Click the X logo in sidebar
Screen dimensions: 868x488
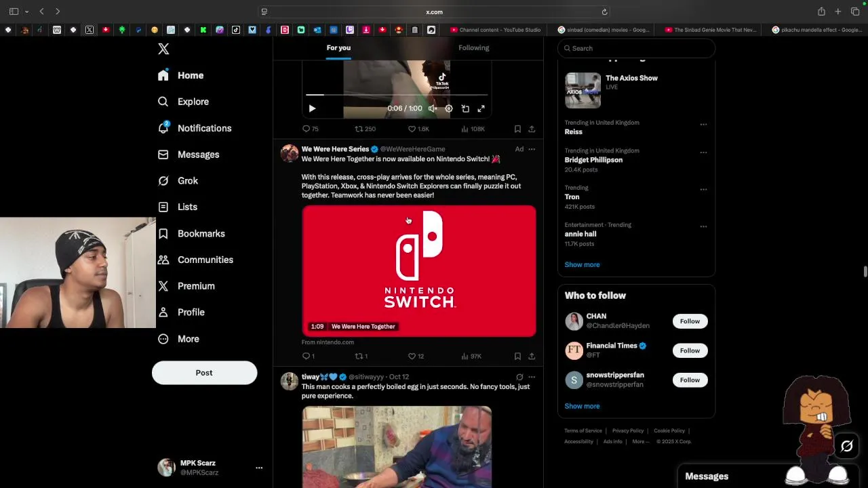[163, 49]
